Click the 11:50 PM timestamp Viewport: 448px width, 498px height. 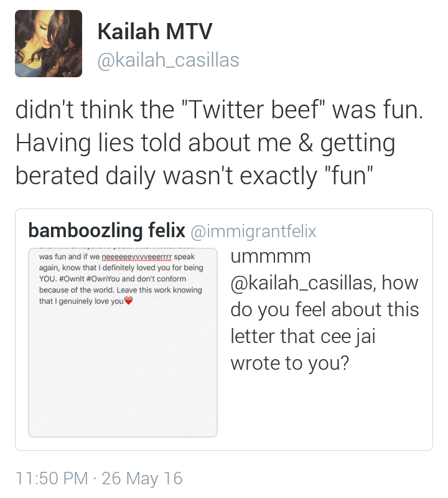click(52, 478)
